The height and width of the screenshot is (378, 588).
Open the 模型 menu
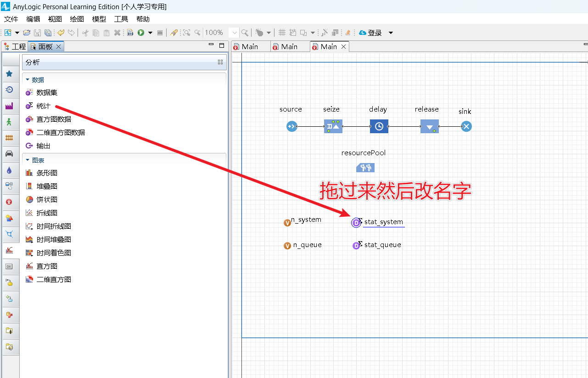point(99,19)
